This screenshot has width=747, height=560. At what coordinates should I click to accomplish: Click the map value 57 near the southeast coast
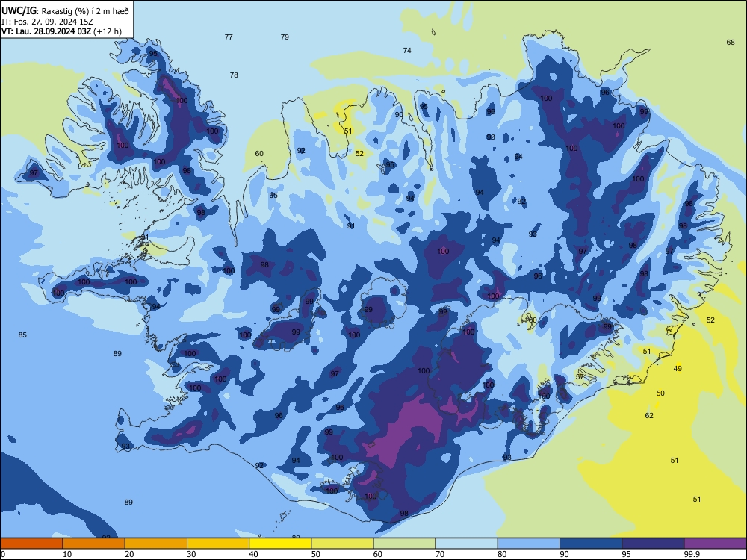(580, 376)
